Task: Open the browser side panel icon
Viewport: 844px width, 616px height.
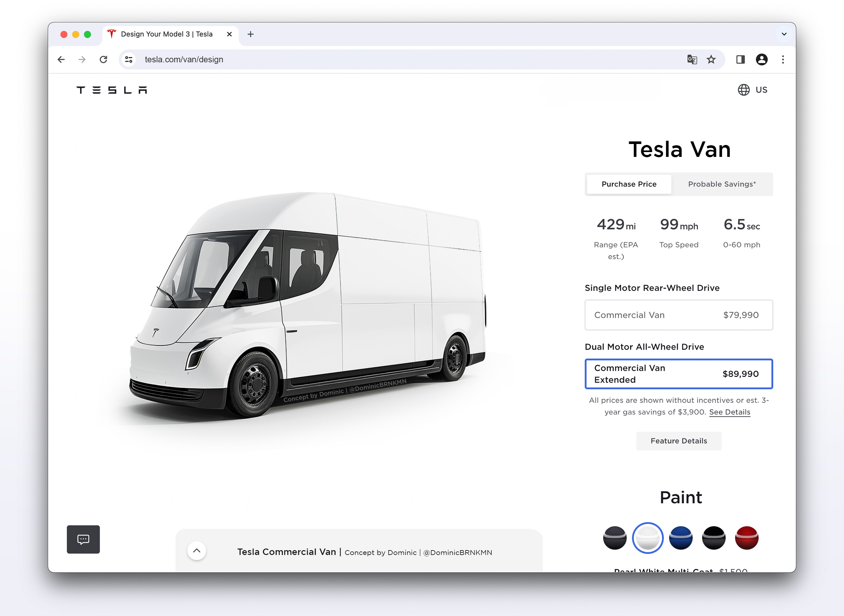Action: [740, 60]
